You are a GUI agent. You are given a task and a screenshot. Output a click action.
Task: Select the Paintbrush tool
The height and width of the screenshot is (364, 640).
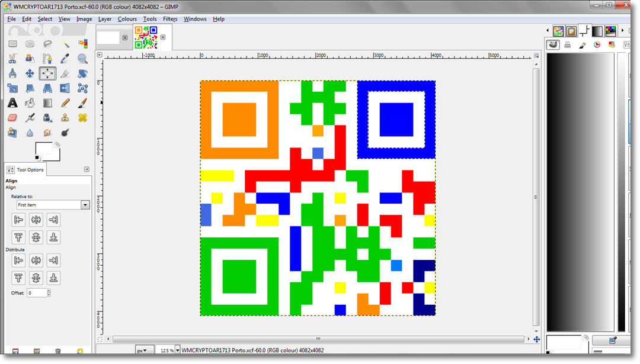click(82, 103)
